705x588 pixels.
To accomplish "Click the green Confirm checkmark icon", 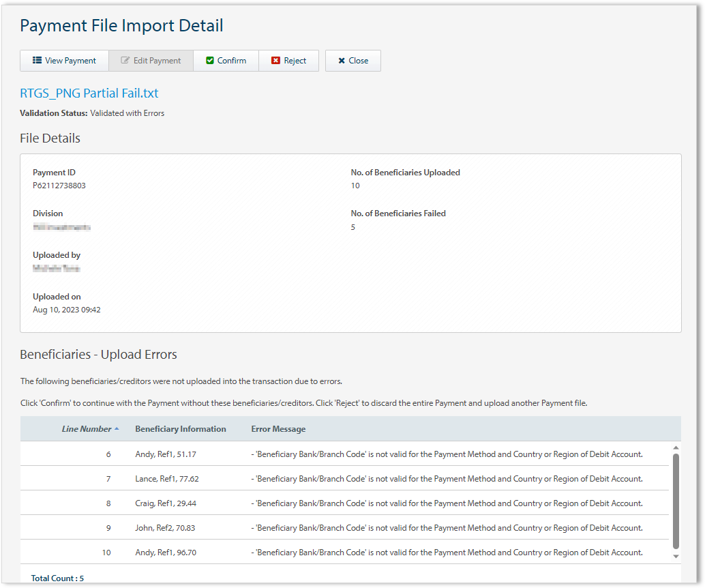I will pyautogui.click(x=210, y=61).
